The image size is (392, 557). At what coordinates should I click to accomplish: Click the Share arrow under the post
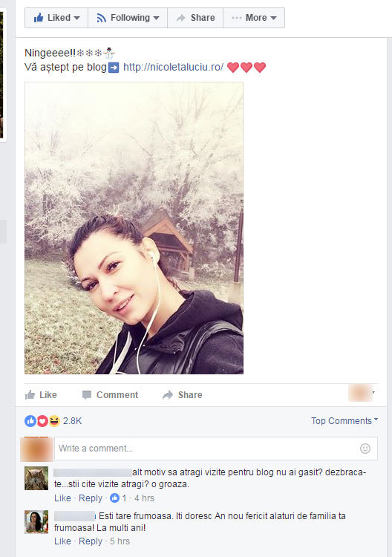[x=168, y=395]
